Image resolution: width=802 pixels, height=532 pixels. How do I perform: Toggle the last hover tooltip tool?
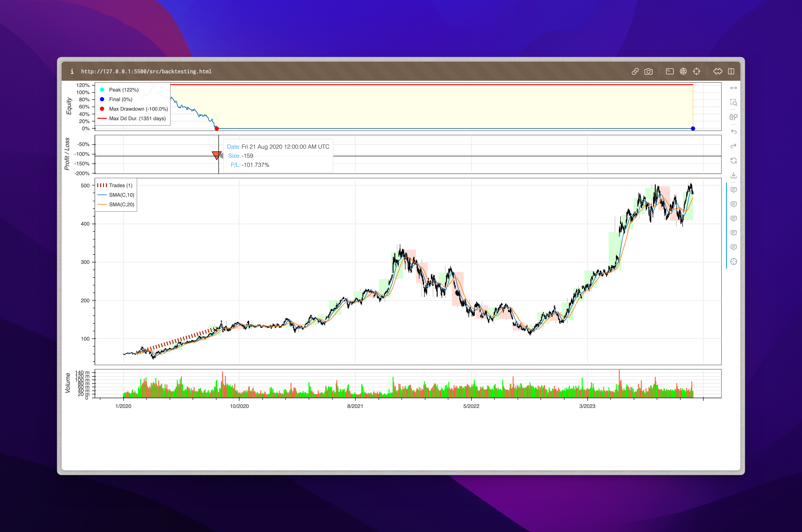733,247
